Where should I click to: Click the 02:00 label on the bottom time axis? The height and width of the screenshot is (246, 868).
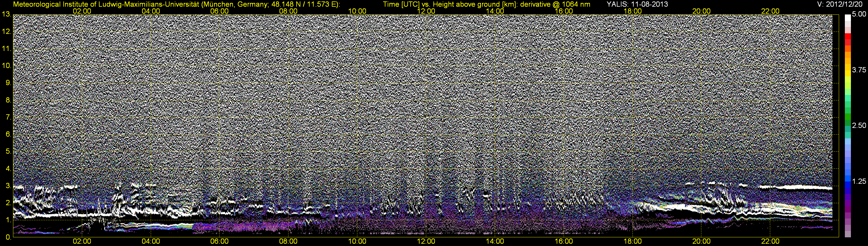click(x=82, y=242)
